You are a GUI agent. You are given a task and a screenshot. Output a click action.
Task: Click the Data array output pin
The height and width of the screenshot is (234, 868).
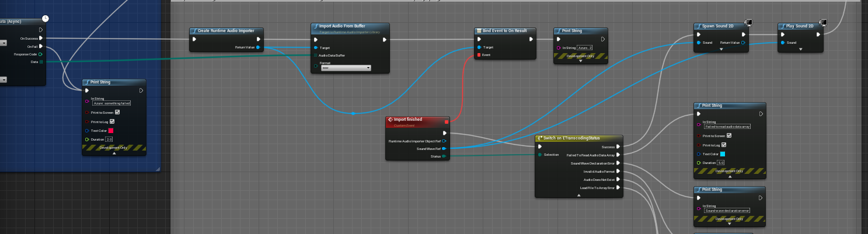coord(41,61)
